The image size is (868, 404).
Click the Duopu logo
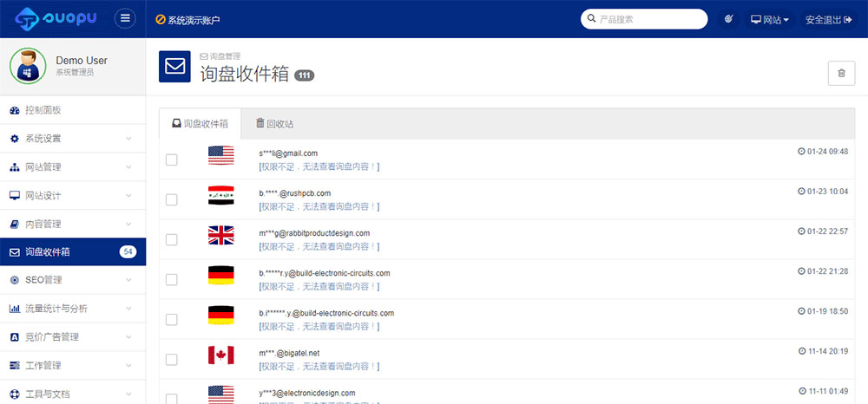click(x=56, y=19)
